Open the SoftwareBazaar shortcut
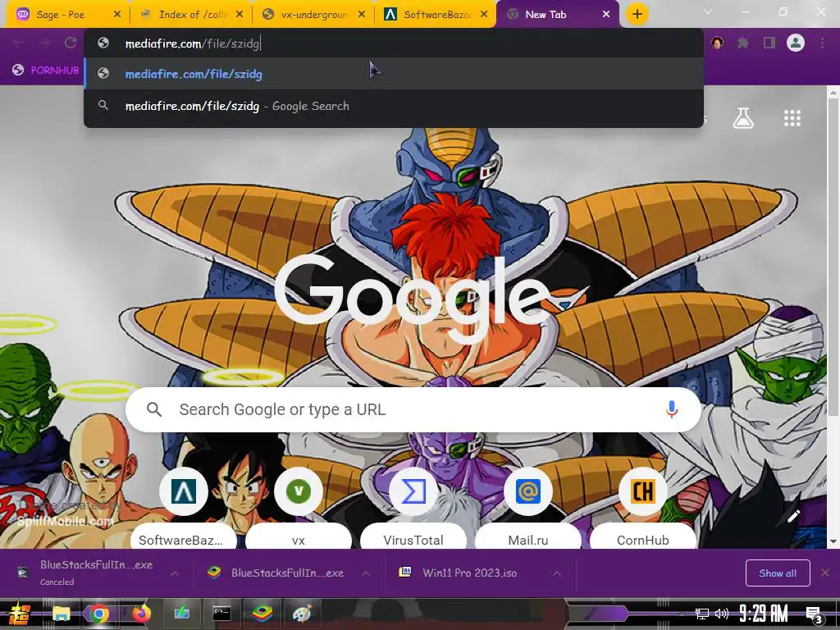Viewport: 840px width, 630px height. 184,509
